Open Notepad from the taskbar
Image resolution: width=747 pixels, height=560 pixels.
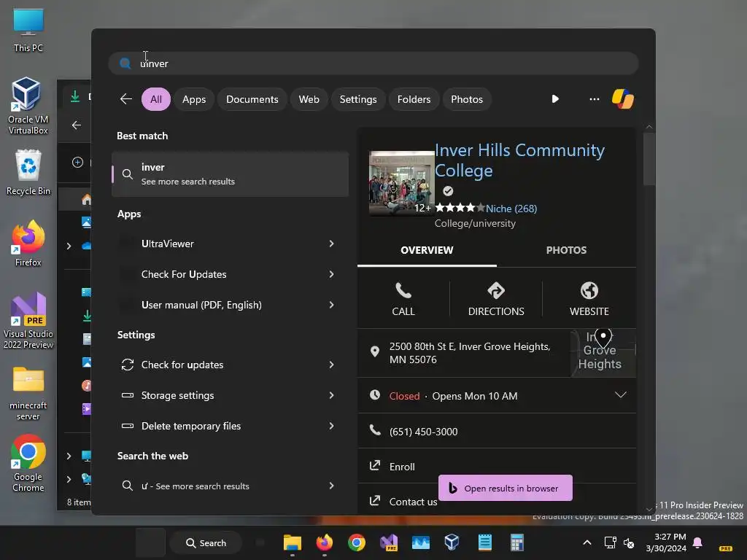pos(484,542)
